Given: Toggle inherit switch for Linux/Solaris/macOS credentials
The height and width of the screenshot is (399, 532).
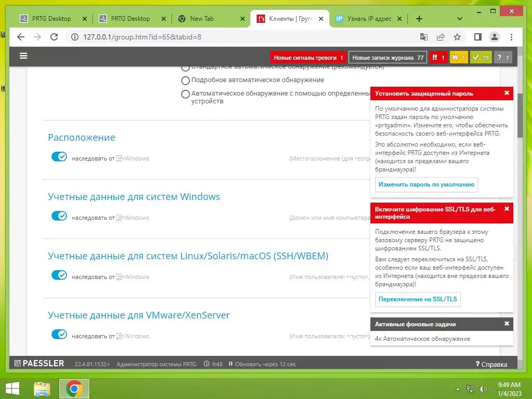Looking at the screenshot, I should (x=59, y=275).
